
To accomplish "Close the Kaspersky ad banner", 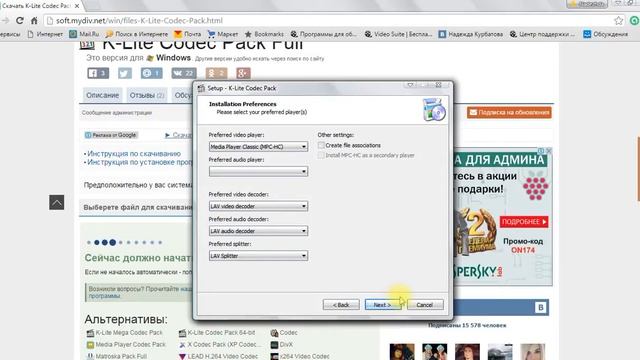I will 549,151.
